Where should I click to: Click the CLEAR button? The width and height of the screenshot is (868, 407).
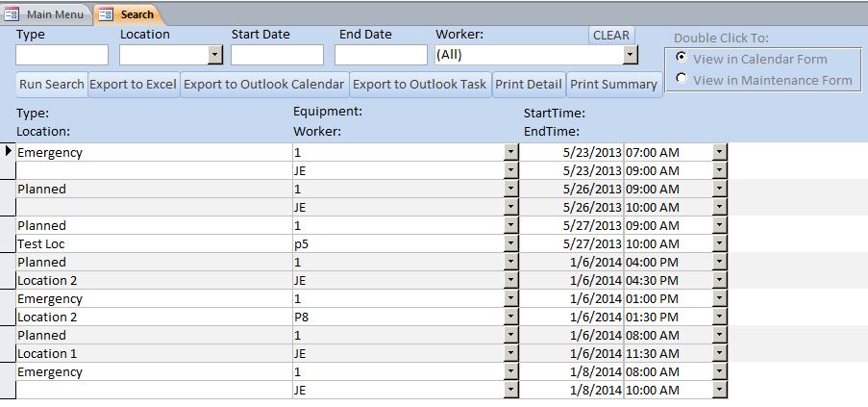[x=611, y=35]
